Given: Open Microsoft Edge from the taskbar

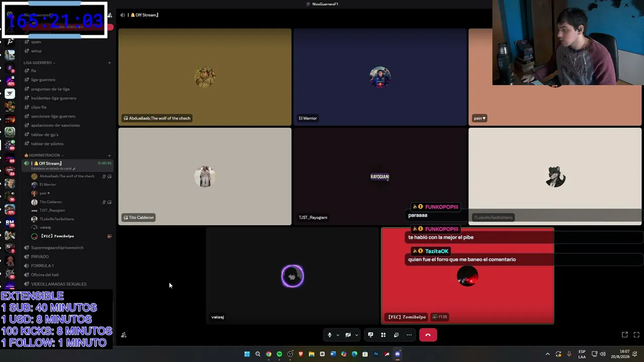Looking at the screenshot, I should (354, 354).
